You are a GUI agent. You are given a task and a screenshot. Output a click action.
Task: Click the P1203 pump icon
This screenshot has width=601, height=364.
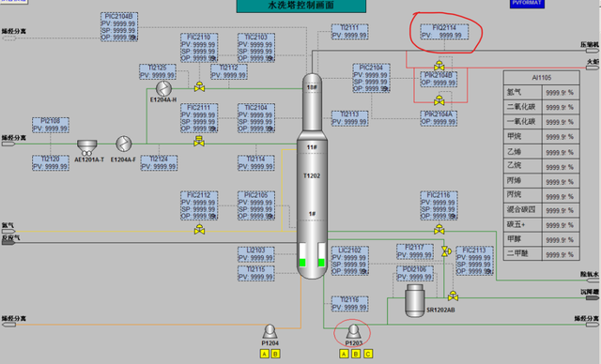(353, 331)
